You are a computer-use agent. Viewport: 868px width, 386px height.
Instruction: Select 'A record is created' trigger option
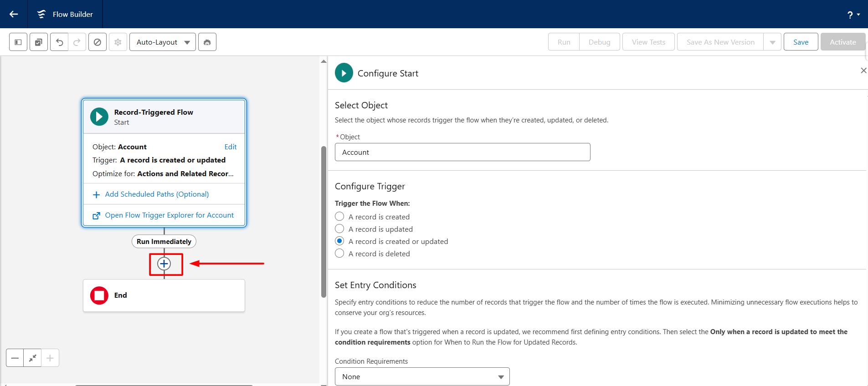[x=339, y=217]
